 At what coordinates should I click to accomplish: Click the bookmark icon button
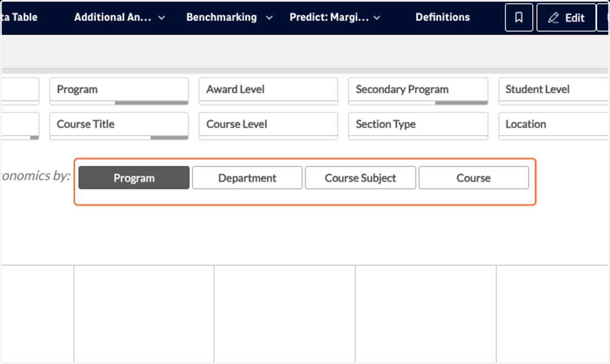[x=519, y=18]
